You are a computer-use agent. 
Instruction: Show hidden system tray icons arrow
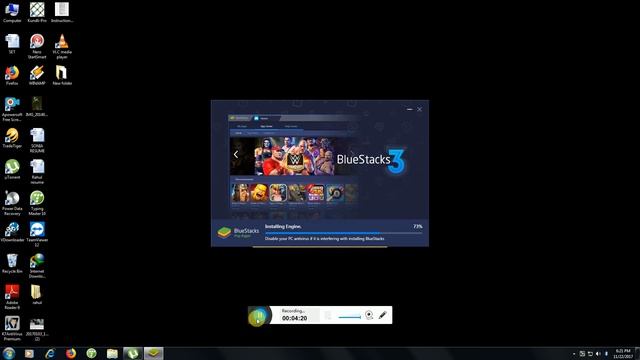pos(574,354)
